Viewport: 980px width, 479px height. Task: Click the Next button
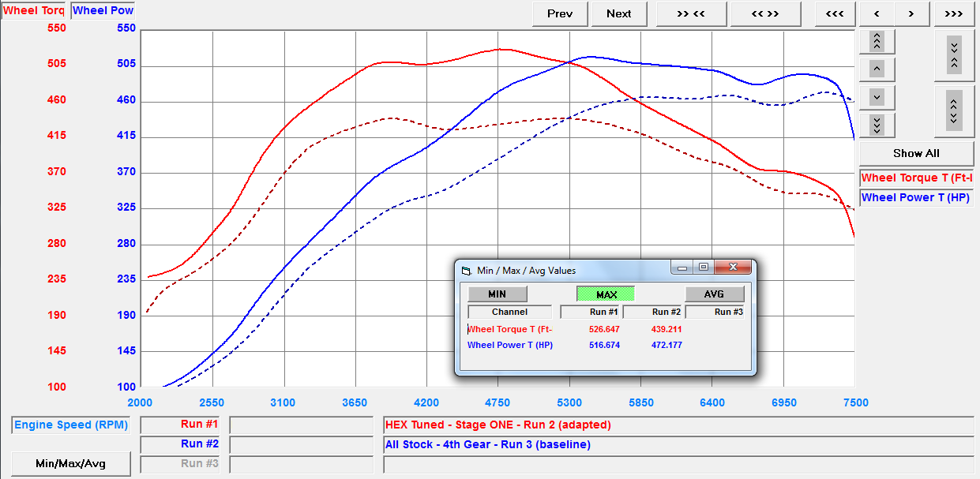[x=619, y=13]
